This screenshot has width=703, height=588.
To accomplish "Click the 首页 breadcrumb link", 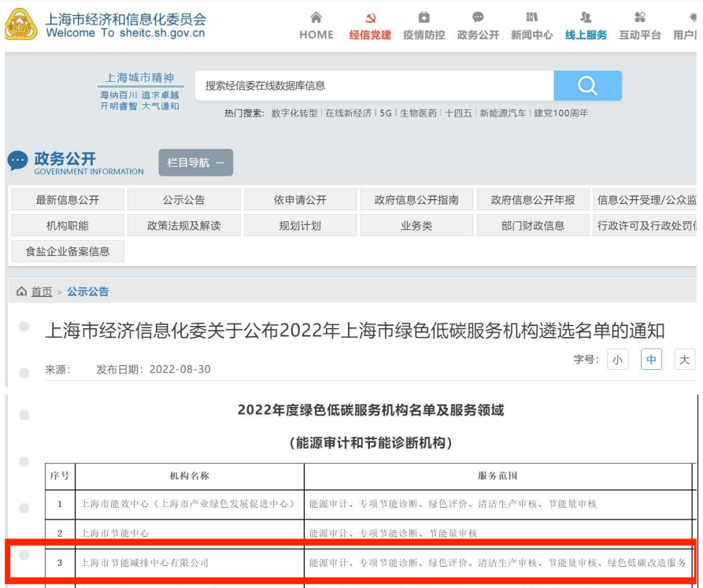I will [x=42, y=292].
